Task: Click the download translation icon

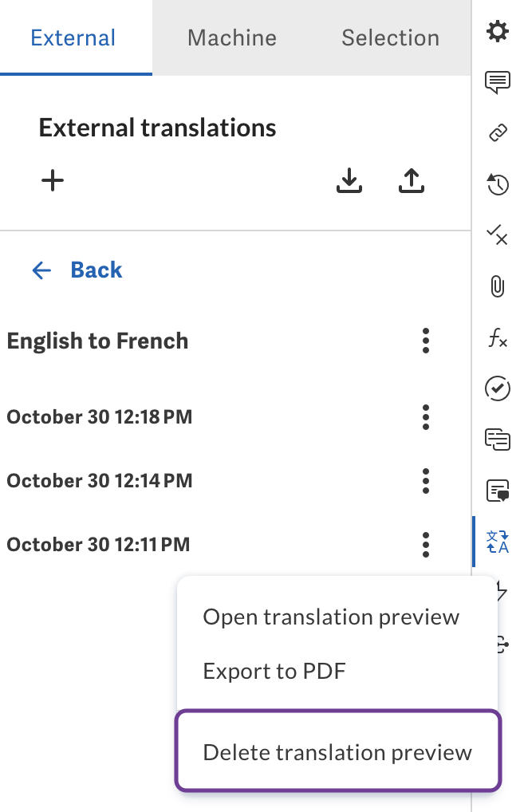Action: pyautogui.click(x=349, y=181)
